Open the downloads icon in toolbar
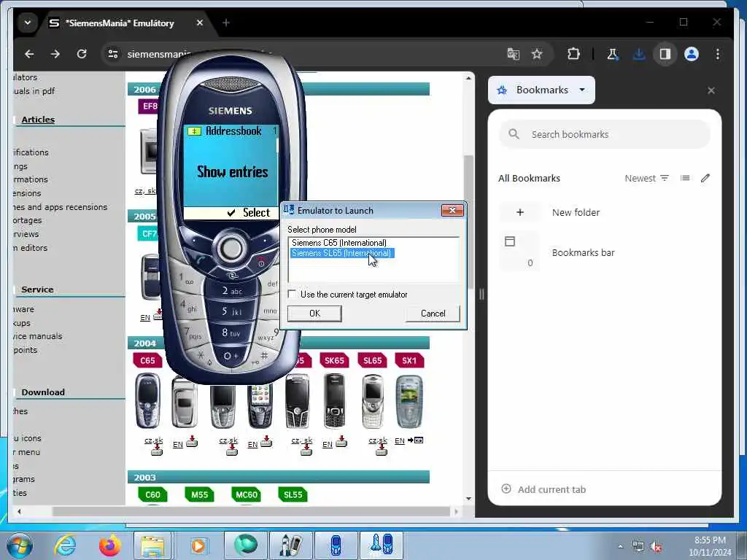747x560 pixels. (x=639, y=54)
